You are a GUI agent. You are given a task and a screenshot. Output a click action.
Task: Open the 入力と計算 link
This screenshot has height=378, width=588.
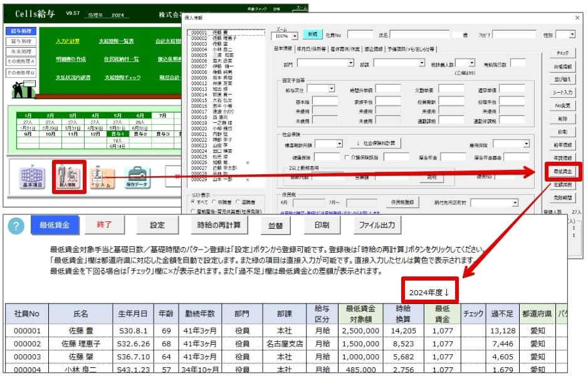(x=68, y=41)
